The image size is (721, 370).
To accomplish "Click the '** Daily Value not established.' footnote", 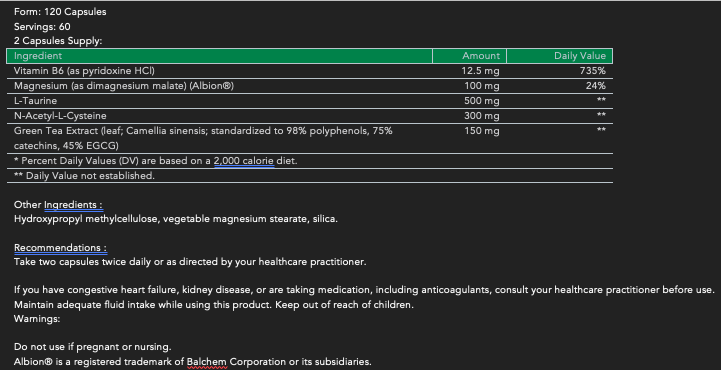I will click(85, 176).
